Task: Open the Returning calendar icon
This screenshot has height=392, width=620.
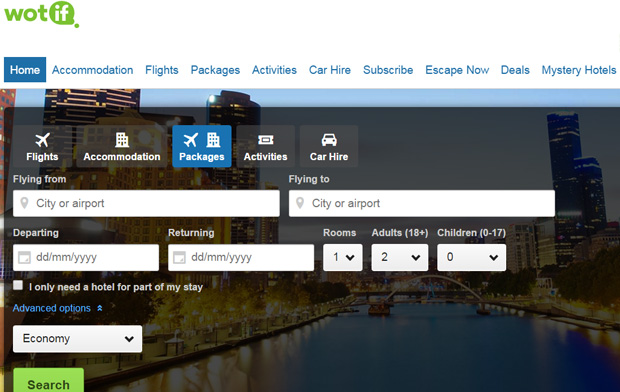Action: (x=180, y=258)
